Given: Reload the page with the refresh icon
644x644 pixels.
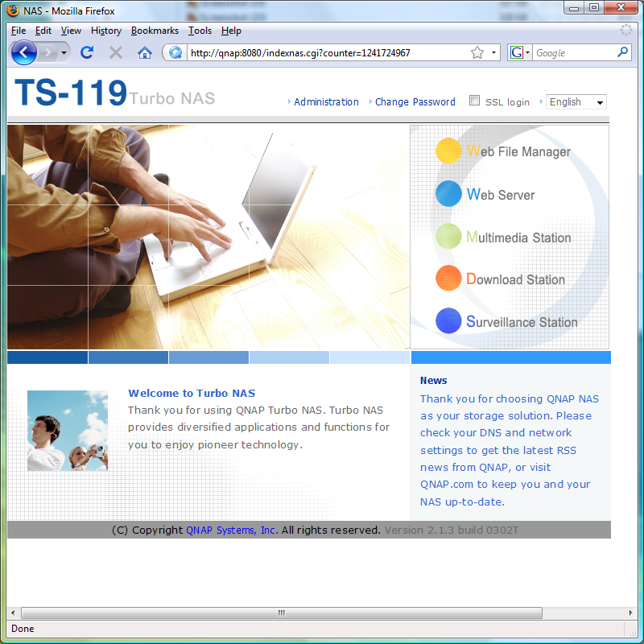Looking at the screenshot, I should tap(87, 52).
